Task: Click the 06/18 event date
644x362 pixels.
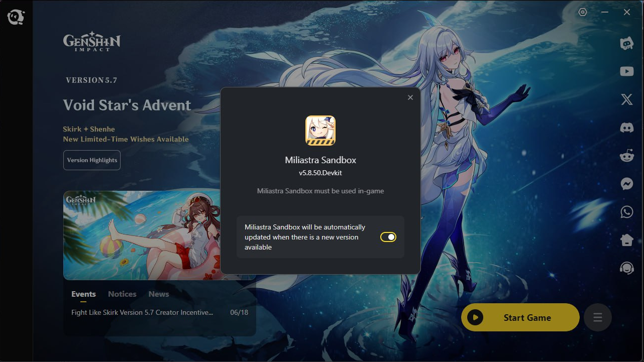Action: tap(239, 312)
